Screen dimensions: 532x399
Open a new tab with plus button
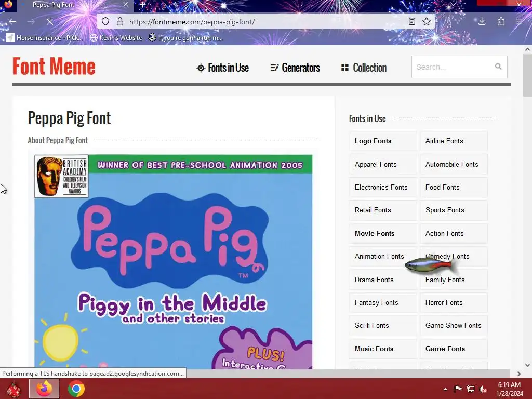(x=143, y=5)
